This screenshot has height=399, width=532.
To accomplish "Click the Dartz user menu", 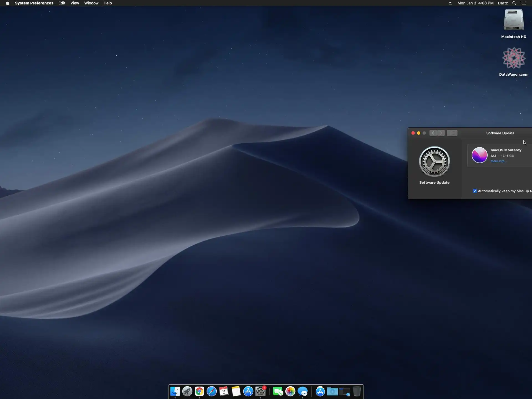I will coord(503,3).
